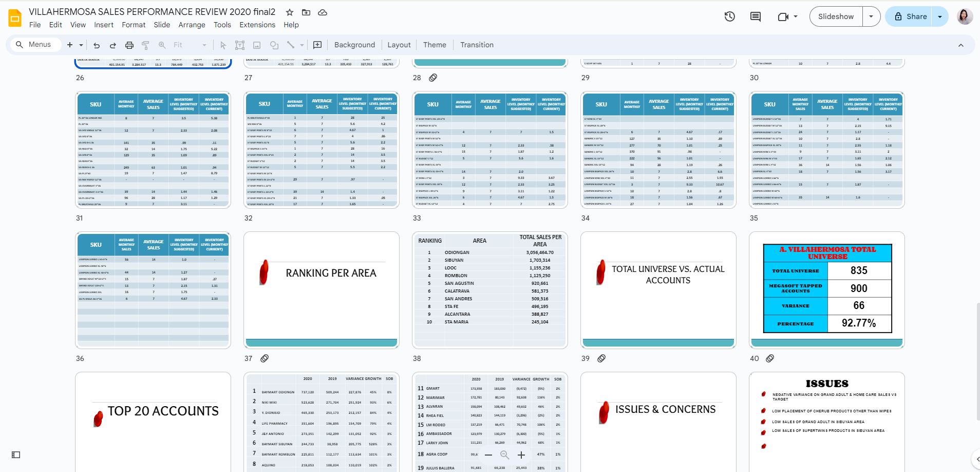Open the Tools menu
Screen dimensions: 980x472
(222, 25)
